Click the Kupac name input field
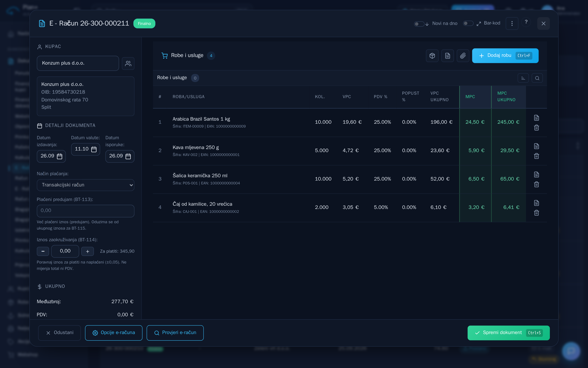 coord(78,63)
